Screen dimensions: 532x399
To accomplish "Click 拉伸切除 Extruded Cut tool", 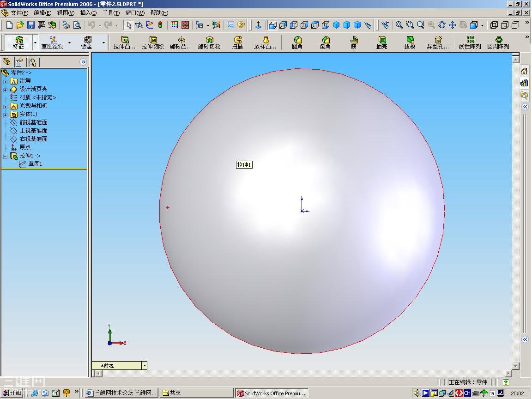I will (x=153, y=42).
